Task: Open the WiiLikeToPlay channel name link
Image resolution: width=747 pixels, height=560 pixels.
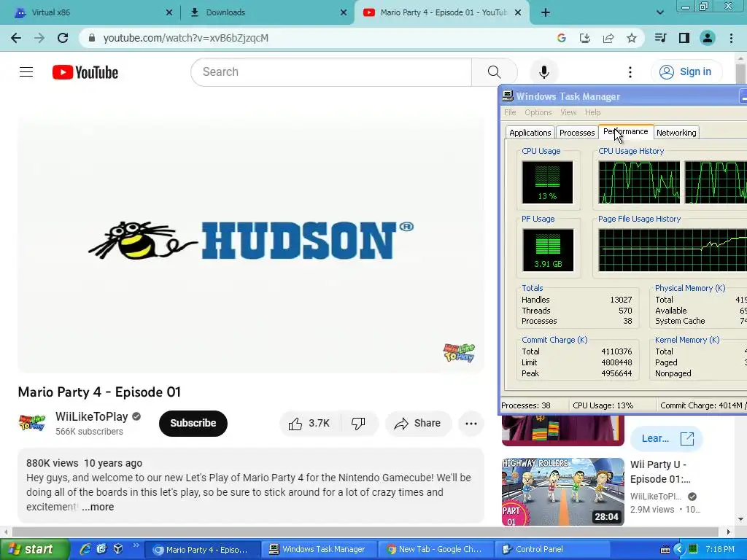Action: click(92, 416)
